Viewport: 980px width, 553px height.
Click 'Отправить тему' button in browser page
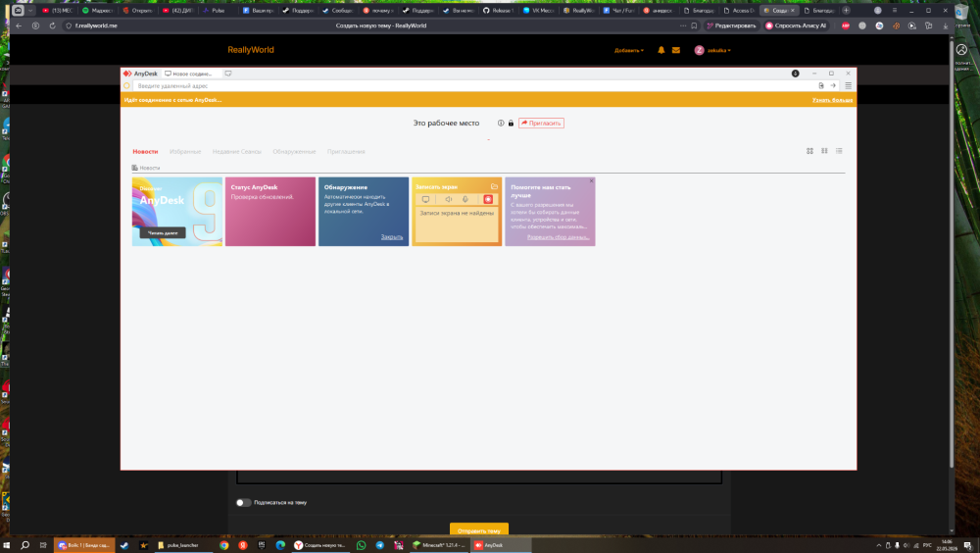click(479, 529)
